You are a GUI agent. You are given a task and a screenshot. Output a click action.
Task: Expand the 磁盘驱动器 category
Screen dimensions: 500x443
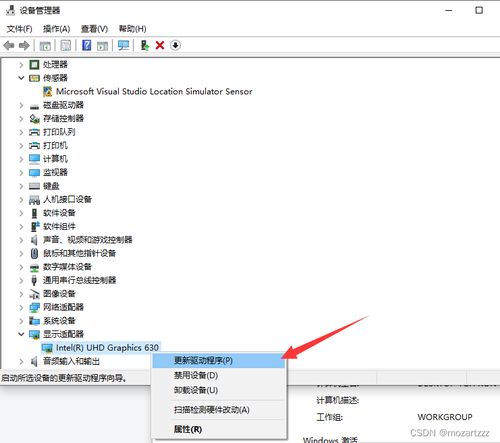click(x=21, y=105)
